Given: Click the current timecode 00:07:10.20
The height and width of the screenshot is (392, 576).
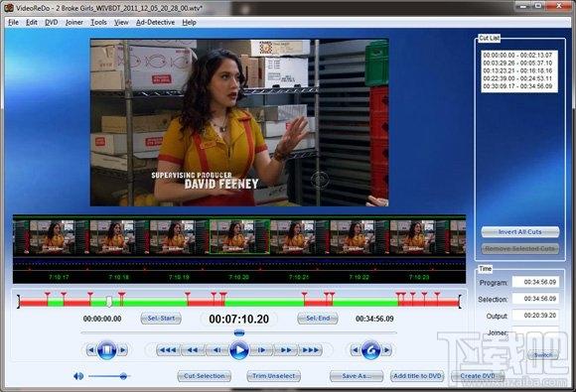Looking at the screenshot, I should [238, 319].
